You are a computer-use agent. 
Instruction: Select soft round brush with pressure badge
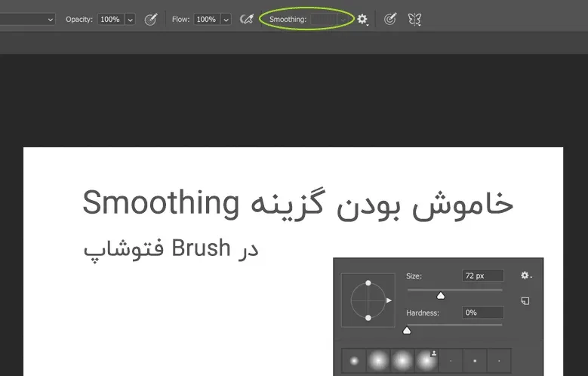[426, 361]
